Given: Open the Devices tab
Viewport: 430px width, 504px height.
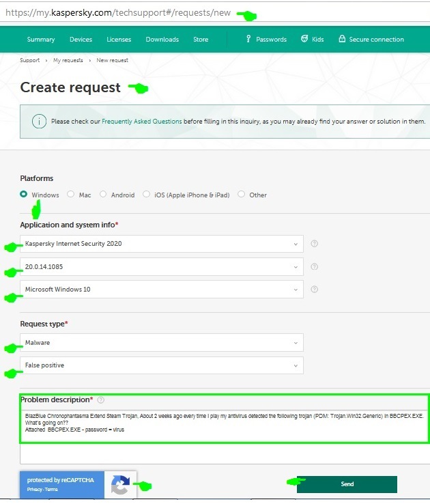Looking at the screenshot, I should pyautogui.click(x=81, y=39).
